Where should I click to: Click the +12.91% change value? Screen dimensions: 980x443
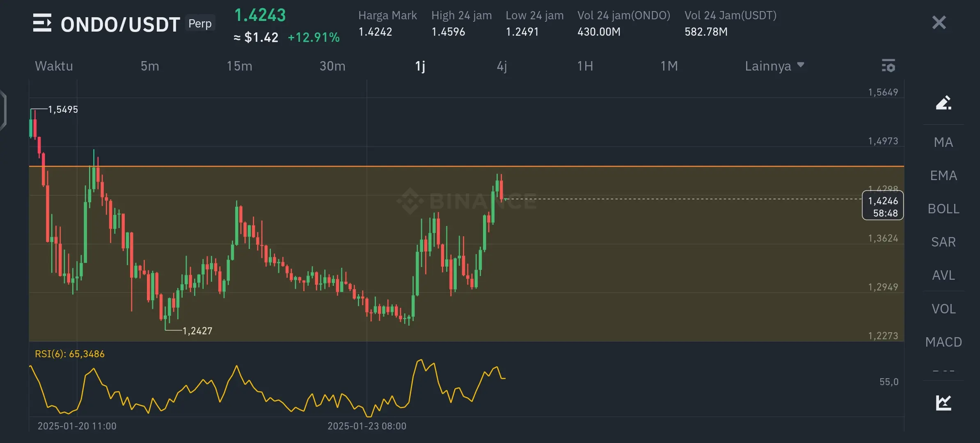(x=314, y=38)
